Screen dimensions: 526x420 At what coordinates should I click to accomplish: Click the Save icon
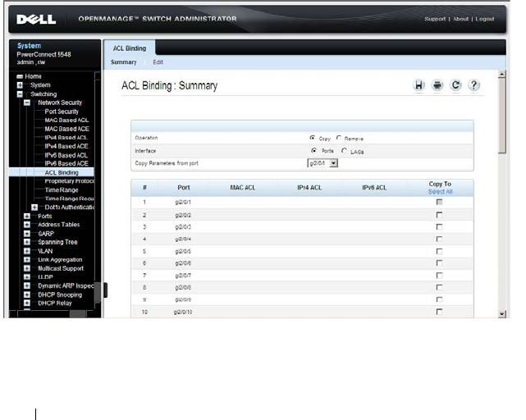(419, 85)
